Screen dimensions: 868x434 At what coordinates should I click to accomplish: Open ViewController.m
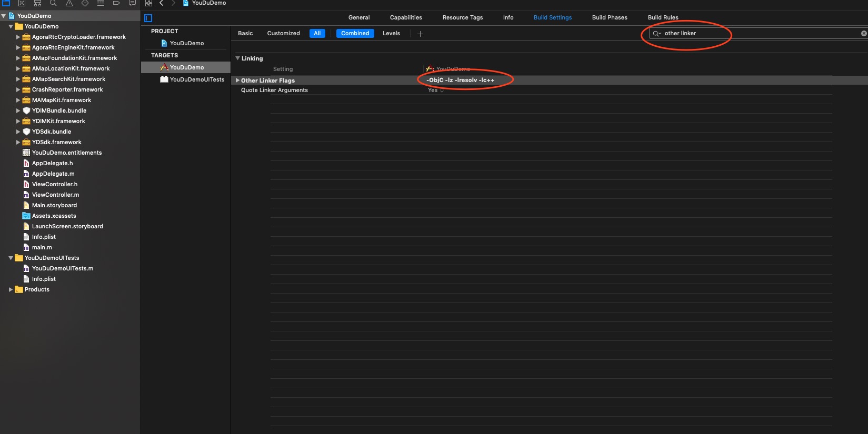(55, 195)
